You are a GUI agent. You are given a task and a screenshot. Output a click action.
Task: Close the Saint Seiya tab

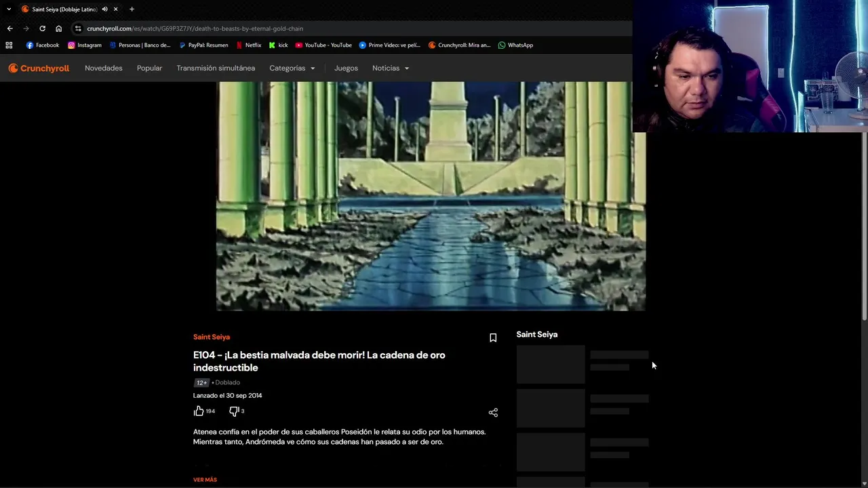(x=115, y=9)
